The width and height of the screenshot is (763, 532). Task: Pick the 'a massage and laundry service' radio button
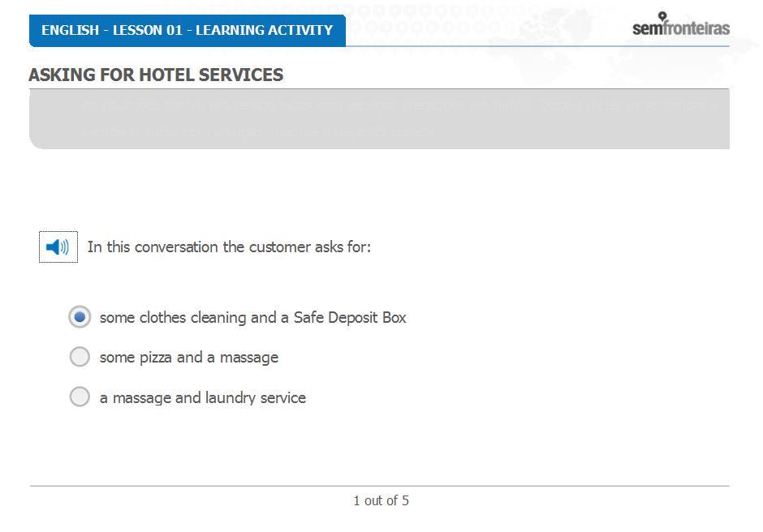point(80,397)
